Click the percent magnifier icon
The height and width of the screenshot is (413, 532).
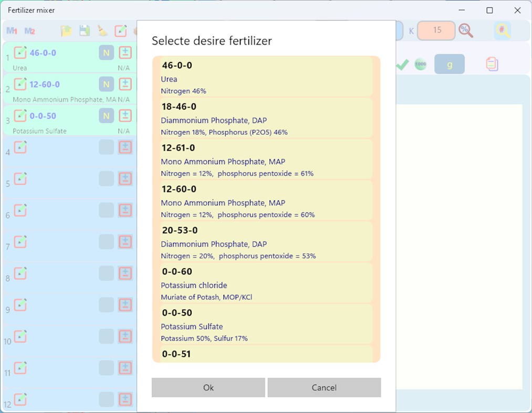[465, 30]
